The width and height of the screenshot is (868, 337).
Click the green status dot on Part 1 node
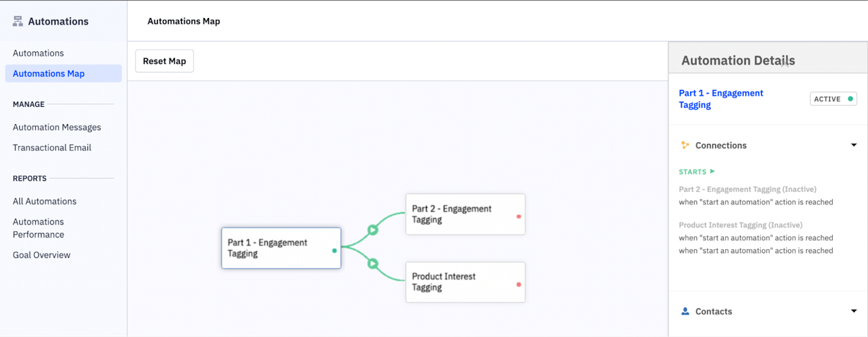click(334, 251)
